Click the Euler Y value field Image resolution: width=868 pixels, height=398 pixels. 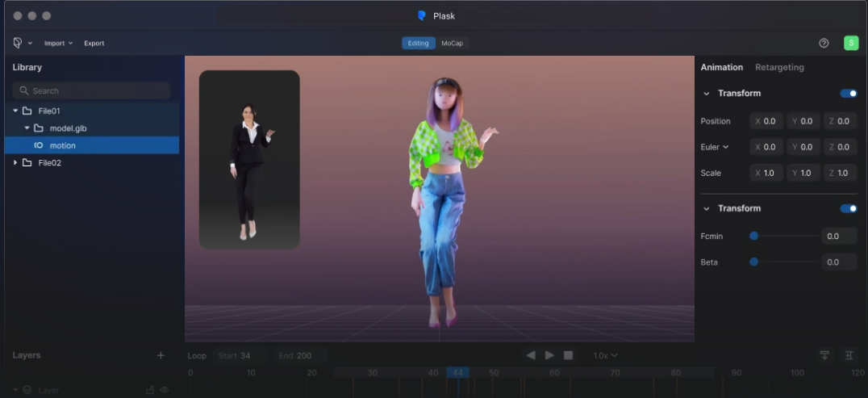(x=803, y=147)
